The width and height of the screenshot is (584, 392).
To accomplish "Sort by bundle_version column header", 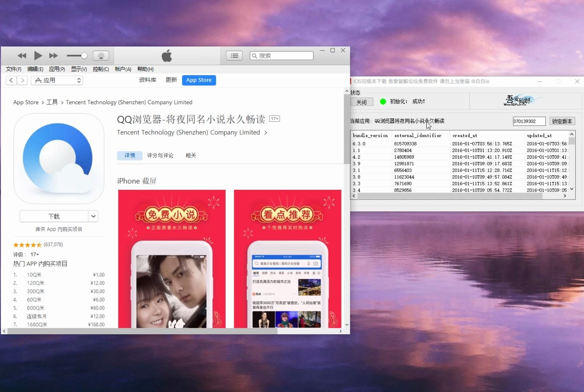I will [371, 135].
